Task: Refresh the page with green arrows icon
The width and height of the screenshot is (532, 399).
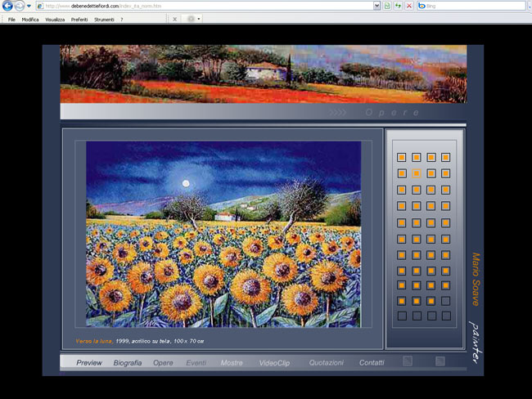Action: coord(398,6)
